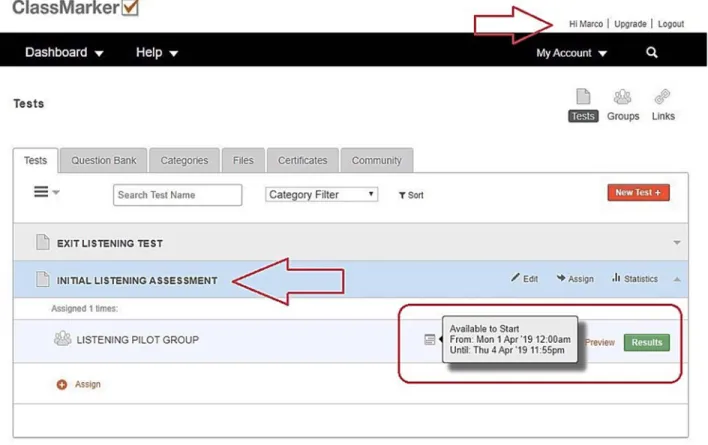Viewport: 708px width, 445px height.
Task: Select the EXIT LISTENING TEST title
Action: [110, 243]
